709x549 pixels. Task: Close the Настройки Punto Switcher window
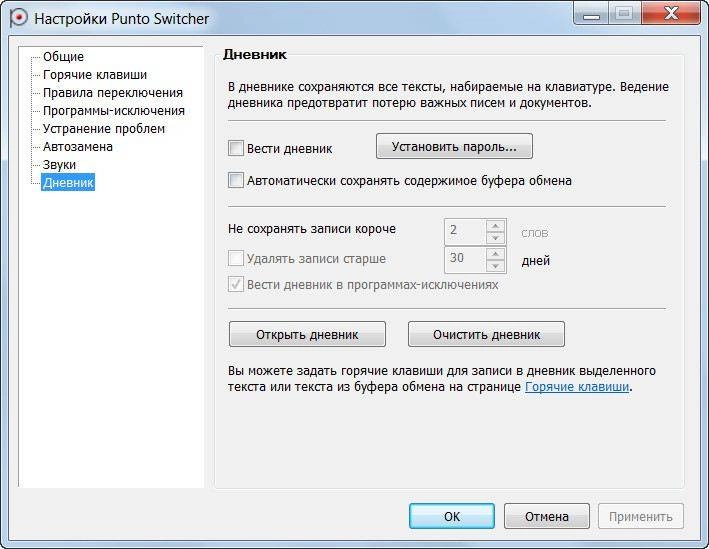[x=671, y=14]
